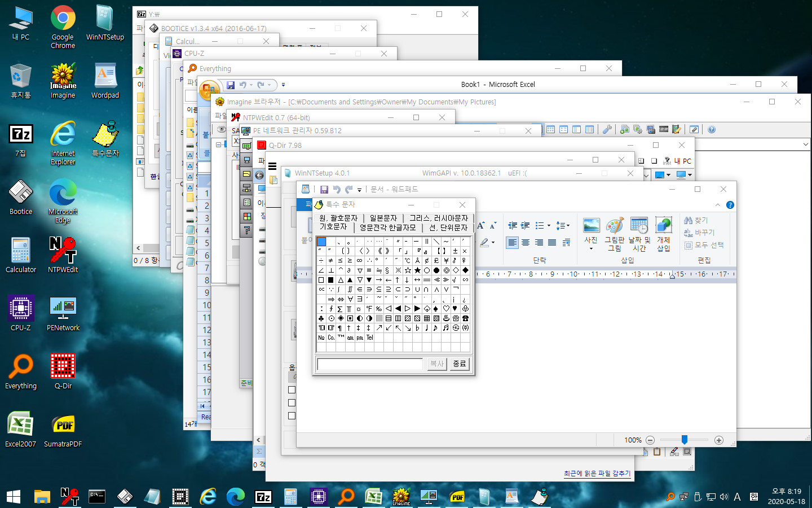812x508 pixels.
Task: Click 찾기 (Find) in WordPad ribbon
Action: coord(695,220)
